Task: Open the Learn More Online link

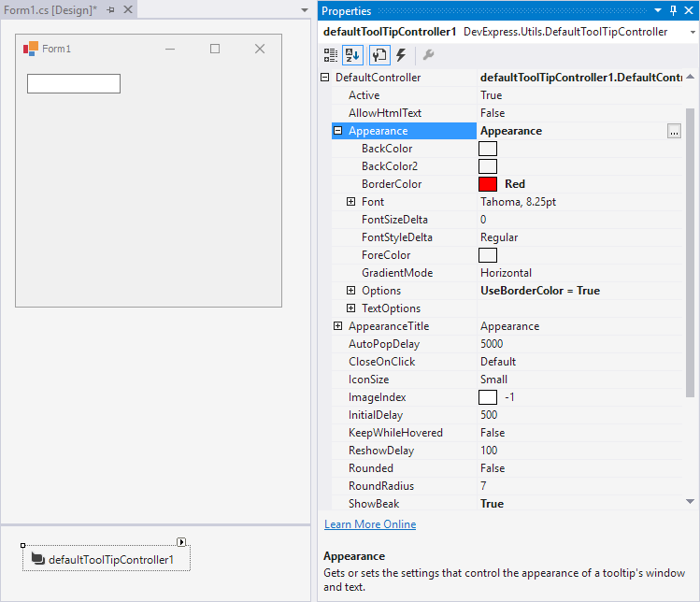Action: click(x=370, y=524)
